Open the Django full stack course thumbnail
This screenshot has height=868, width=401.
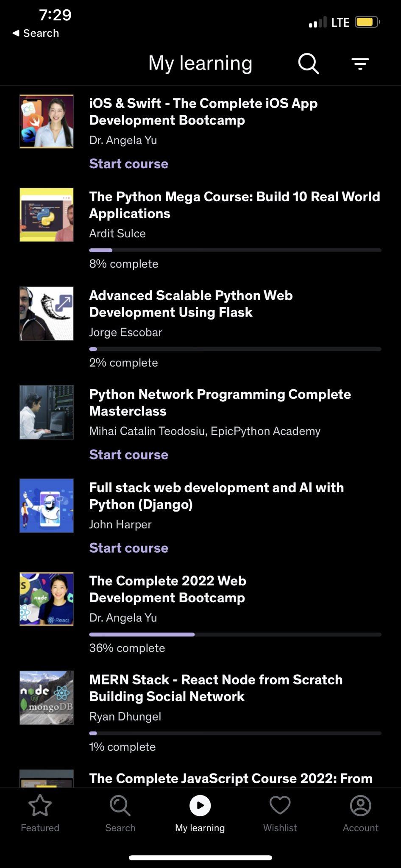(x=47, y=506)
